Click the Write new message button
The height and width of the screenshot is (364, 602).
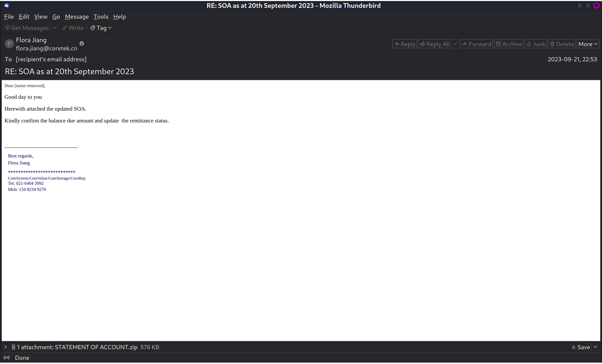pyautogui.click(x=73, y=28)
